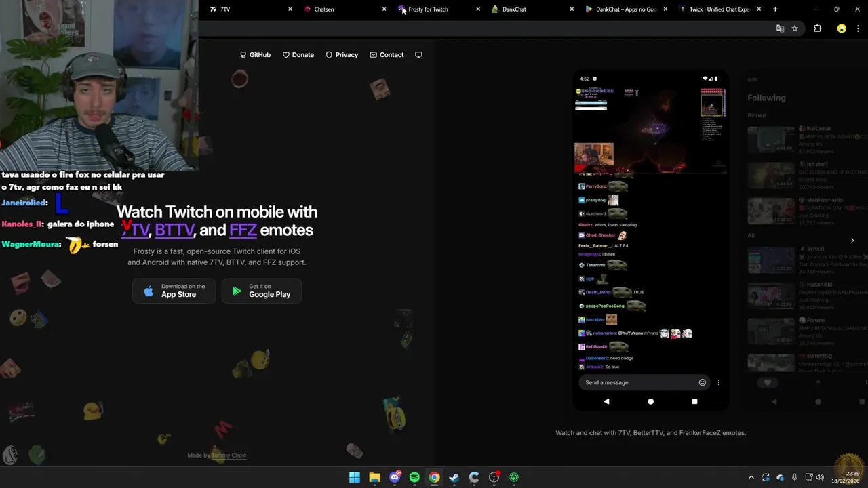Click the FFZ link in headline
The image size is (868, 488).
coord(243,230)
